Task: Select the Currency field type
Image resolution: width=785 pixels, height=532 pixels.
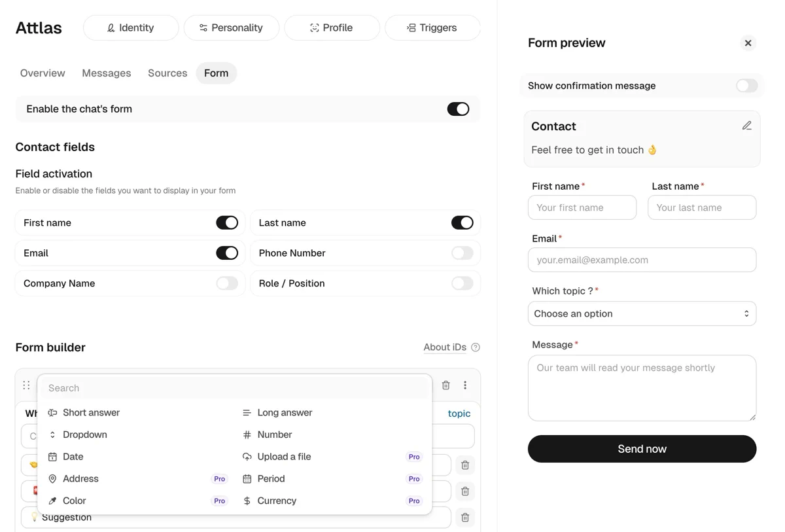Action: click(x=276, y=501)
